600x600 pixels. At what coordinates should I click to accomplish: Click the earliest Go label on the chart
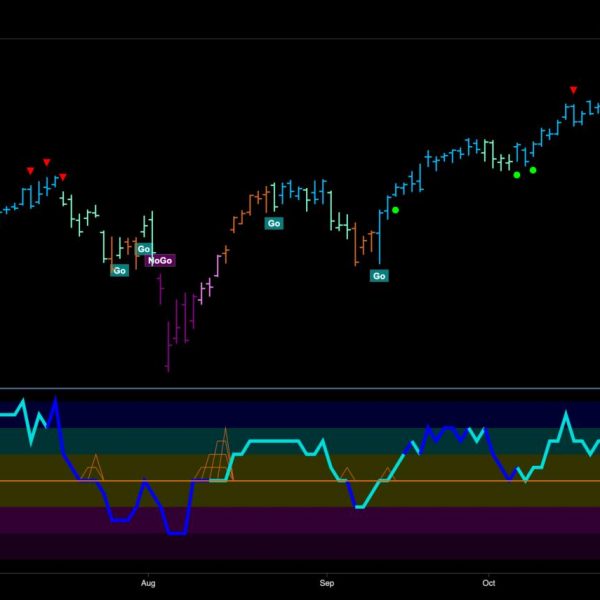[x=119, y=271]
